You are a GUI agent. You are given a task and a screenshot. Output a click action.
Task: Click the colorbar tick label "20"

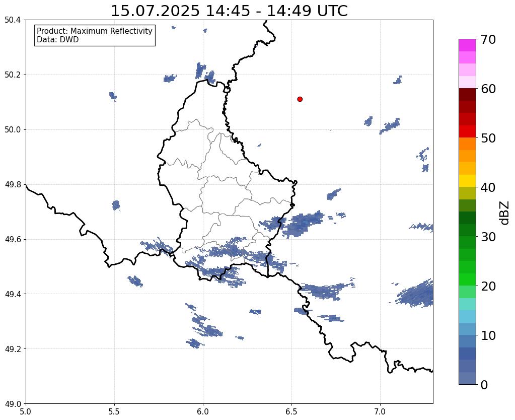coord(488,286)
